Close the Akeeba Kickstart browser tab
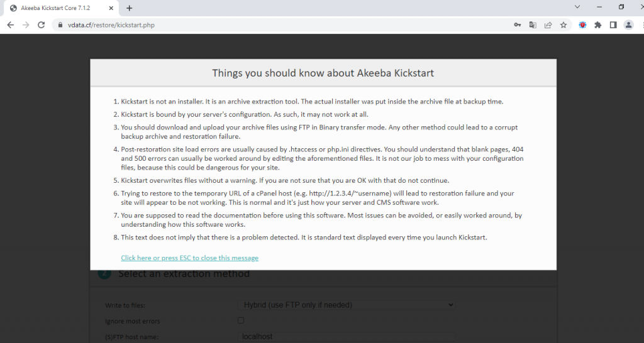The width and height of the screenshot is (644, 343). [x=111, y=8]
